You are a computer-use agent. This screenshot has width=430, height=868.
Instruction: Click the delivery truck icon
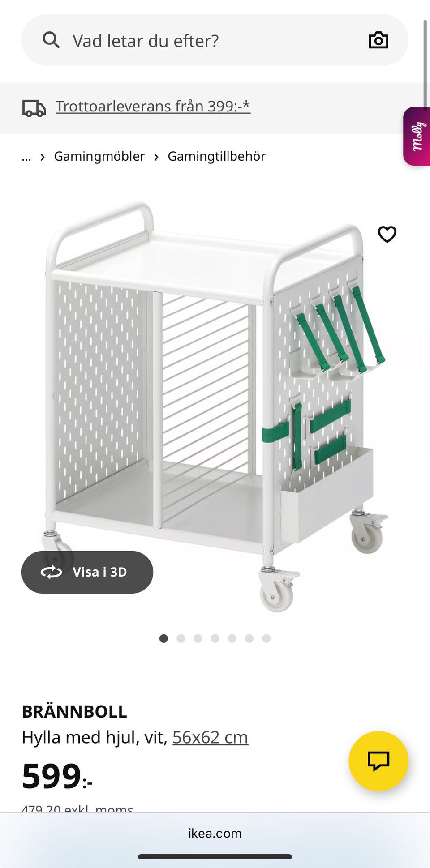tap(34, 108)
